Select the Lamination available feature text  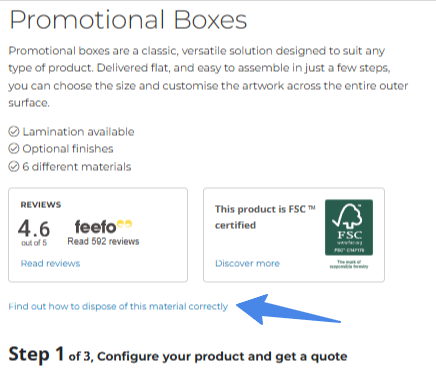point(78,132)
